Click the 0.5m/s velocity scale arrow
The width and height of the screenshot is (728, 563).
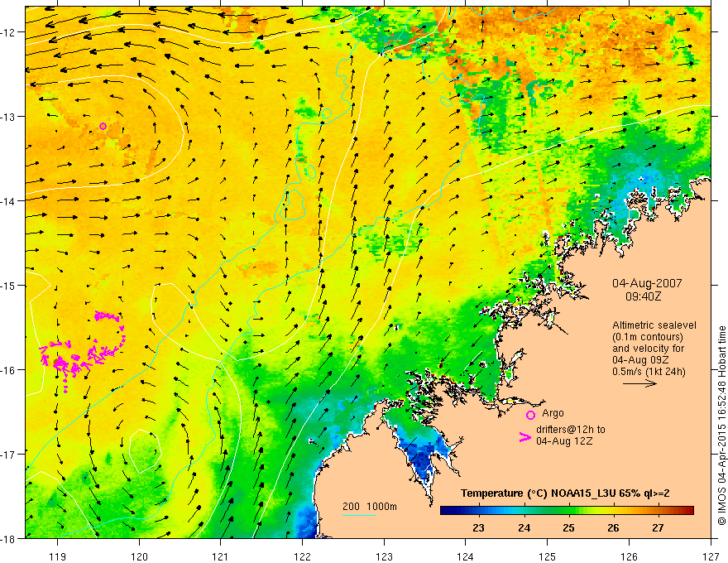tap(639, 383)
